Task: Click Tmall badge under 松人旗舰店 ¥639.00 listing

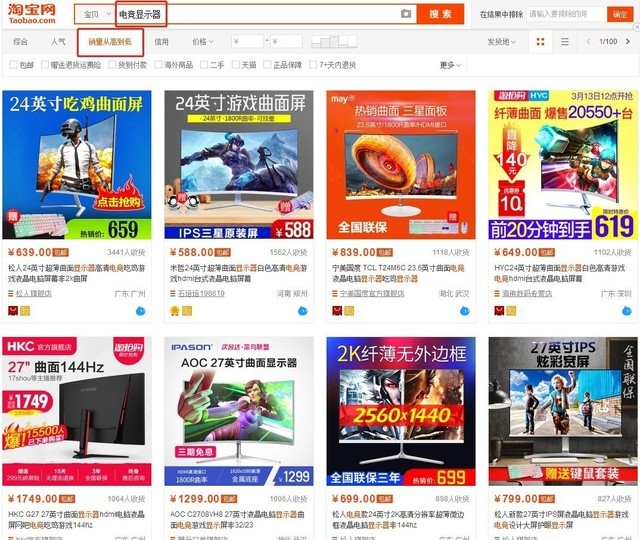Action: pos(13,311)
